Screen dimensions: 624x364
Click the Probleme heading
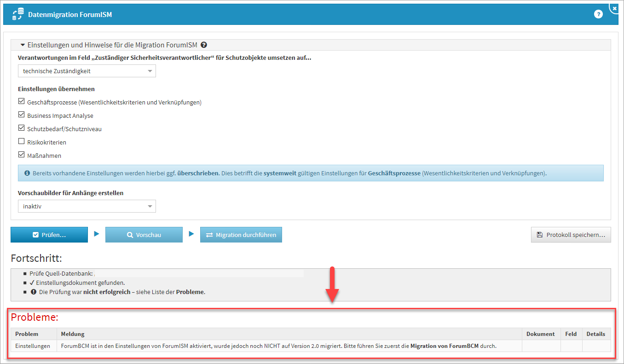click(35, 317)
